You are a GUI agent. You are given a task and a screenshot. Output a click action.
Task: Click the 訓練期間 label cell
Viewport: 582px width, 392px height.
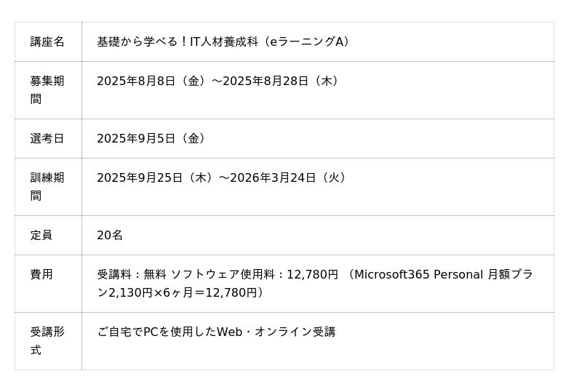[x=48, y=187]
